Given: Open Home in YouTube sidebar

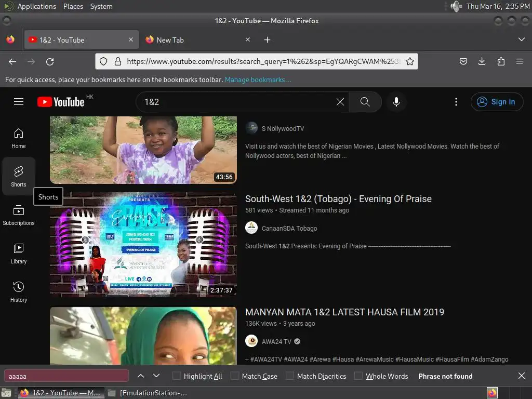Looking at the screenshot, I should [19, 138].
